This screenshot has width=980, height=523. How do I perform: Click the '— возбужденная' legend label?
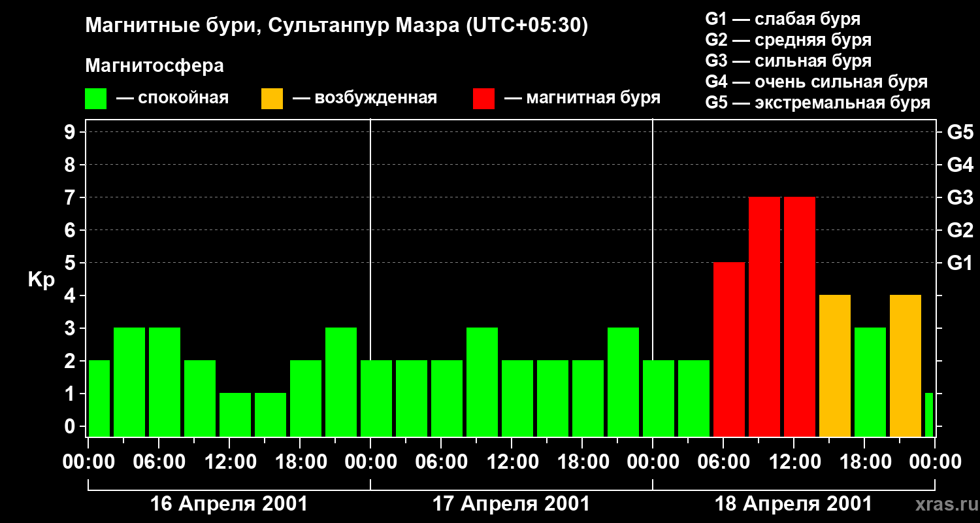[x=365, y=99]
